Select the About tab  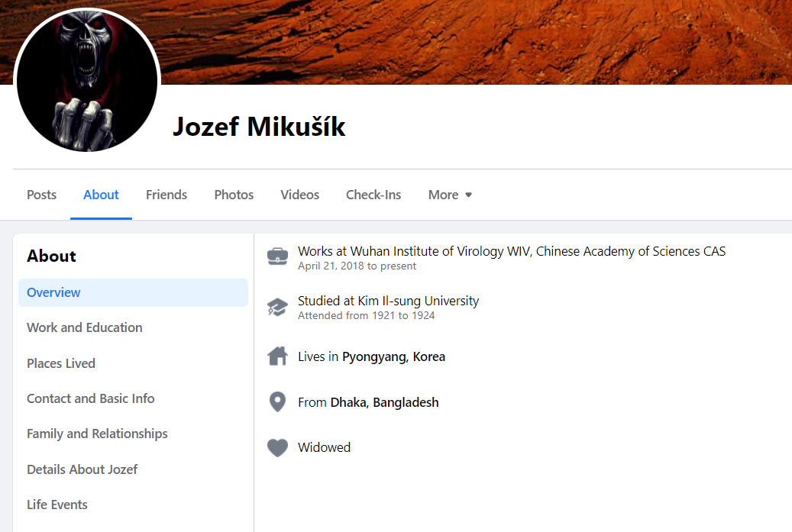[x=101, y=195]
